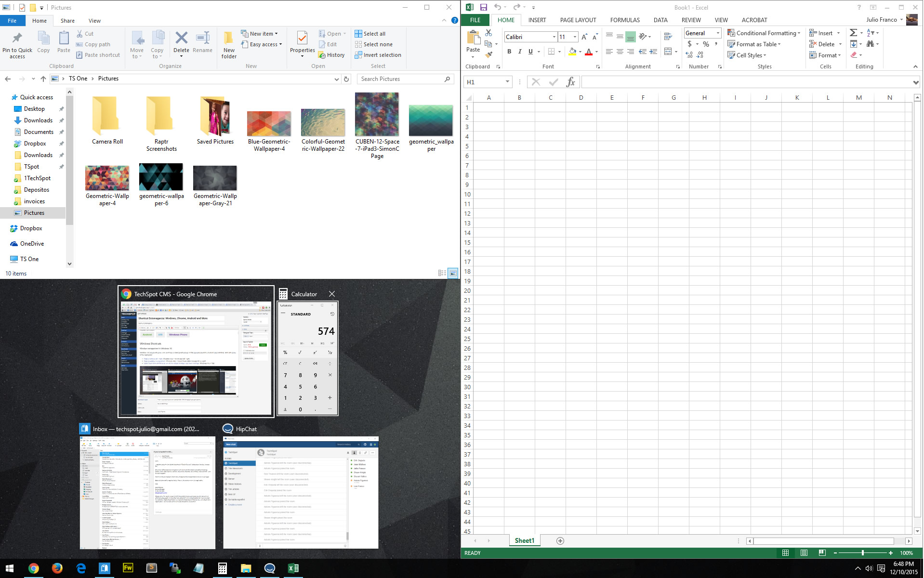
Task: Open the Windows Start button
Action: [x=10, y=568]
